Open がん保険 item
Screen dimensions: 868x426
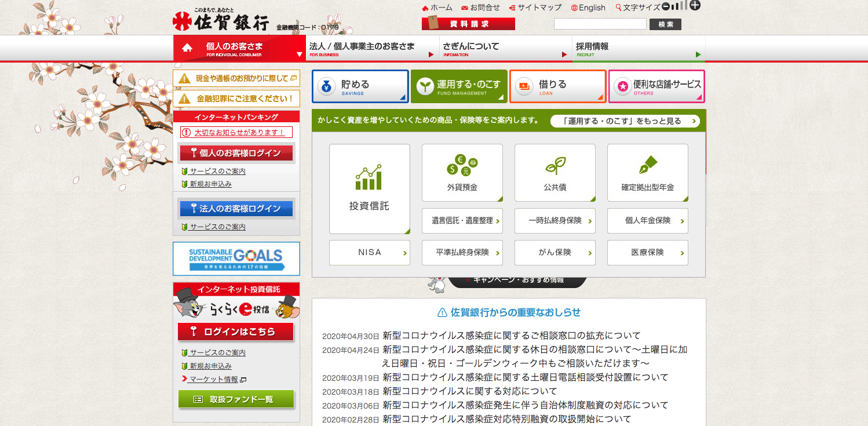pos(555,253)
